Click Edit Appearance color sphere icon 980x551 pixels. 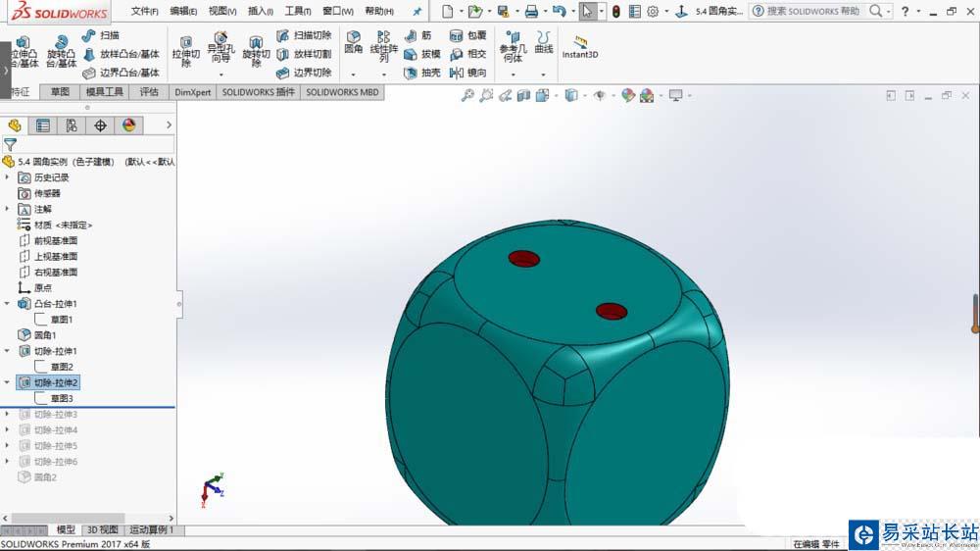(x=628, y=96)
